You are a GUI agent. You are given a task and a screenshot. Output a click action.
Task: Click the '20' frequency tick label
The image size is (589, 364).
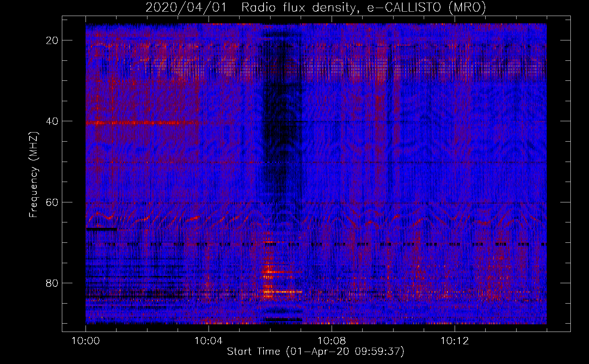pos(52,40)
